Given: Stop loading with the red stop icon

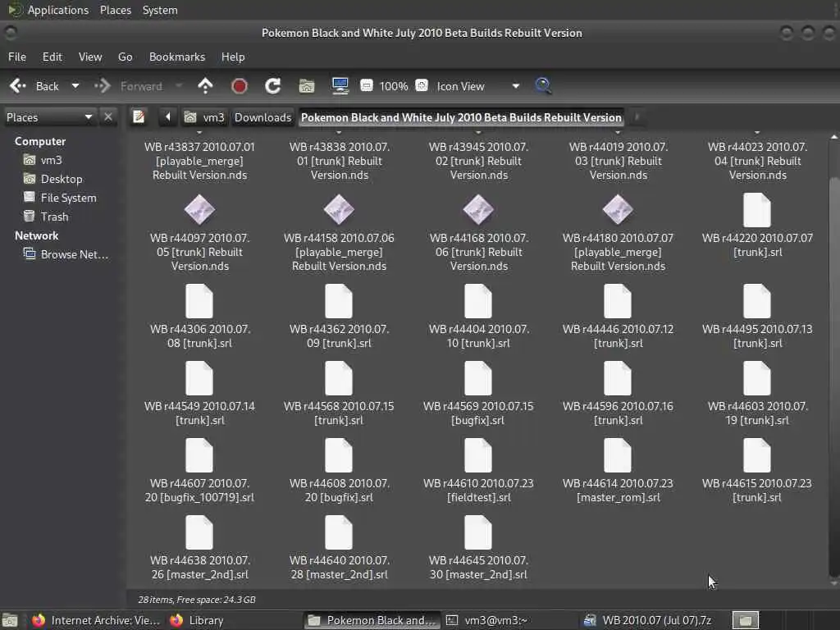Looking at the screenshot, I should [x=239, y=85].
